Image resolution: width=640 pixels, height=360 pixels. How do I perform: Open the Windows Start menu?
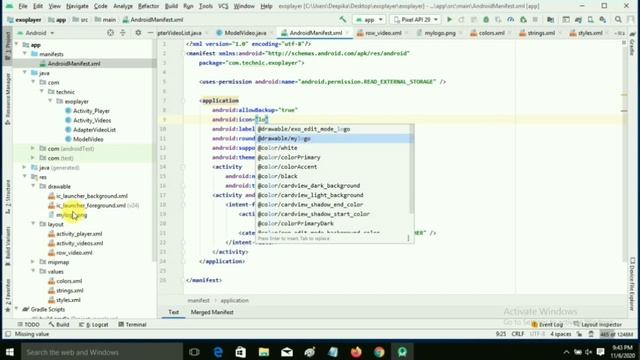(10, 352)
